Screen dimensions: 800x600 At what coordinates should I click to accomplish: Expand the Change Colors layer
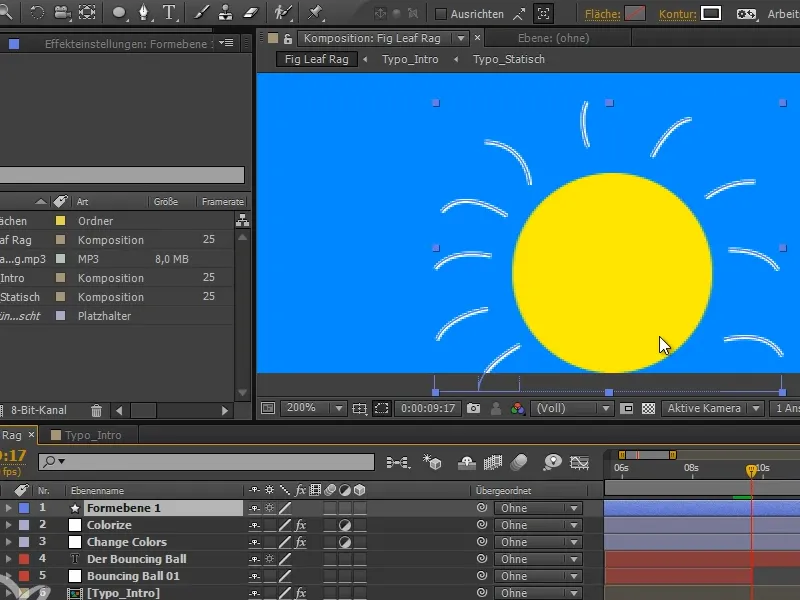8,542
